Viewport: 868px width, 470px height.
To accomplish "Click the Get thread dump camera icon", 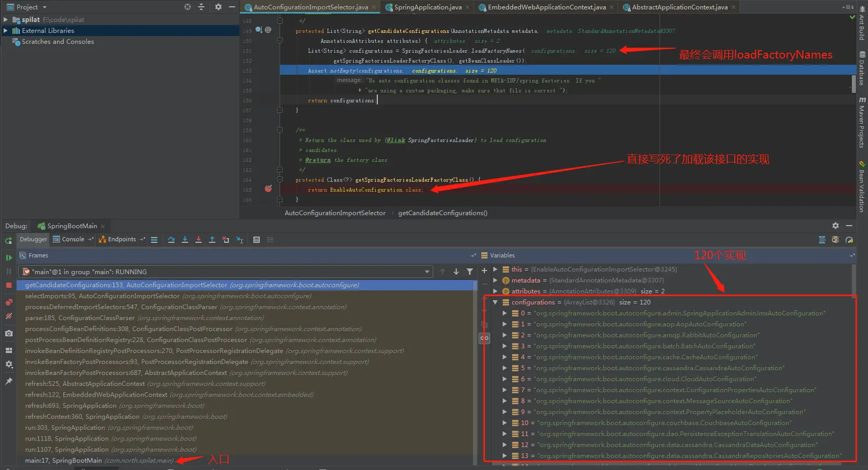I will coord(8,333).
